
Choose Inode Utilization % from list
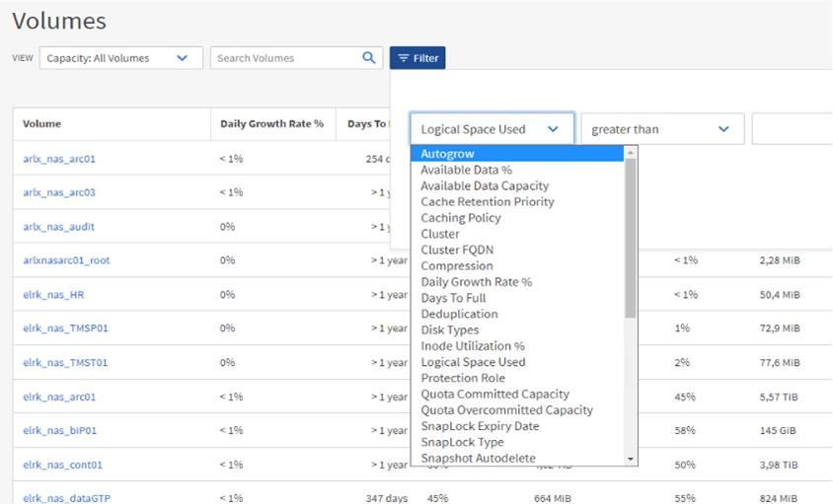(x=472, y=346)
